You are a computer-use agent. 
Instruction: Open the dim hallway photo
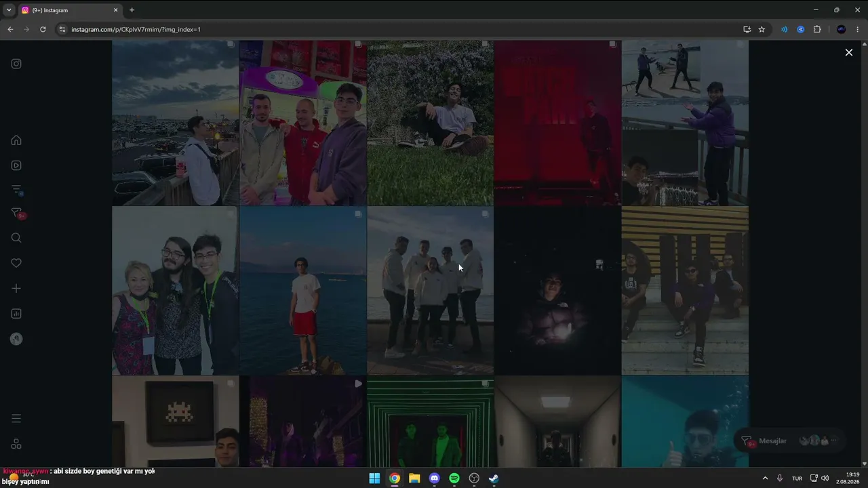pyautogui.click(x=557, y=422)
